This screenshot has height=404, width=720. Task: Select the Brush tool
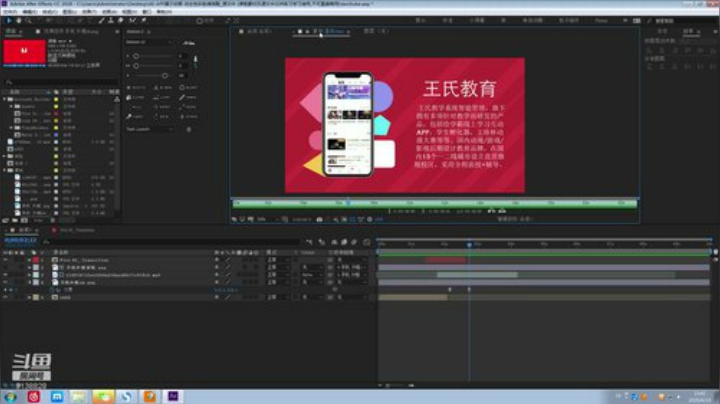point(101,21)
